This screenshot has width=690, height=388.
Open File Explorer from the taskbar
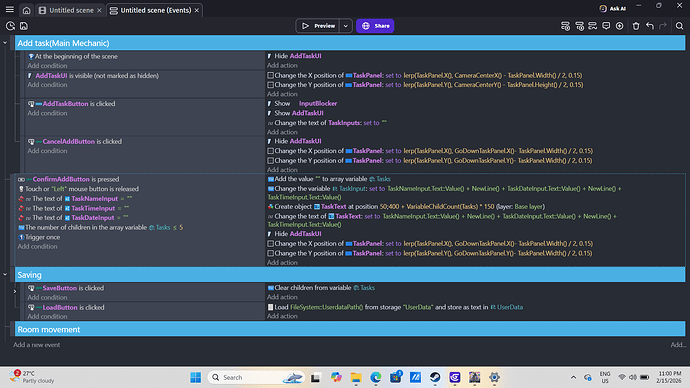pos(356,377)
